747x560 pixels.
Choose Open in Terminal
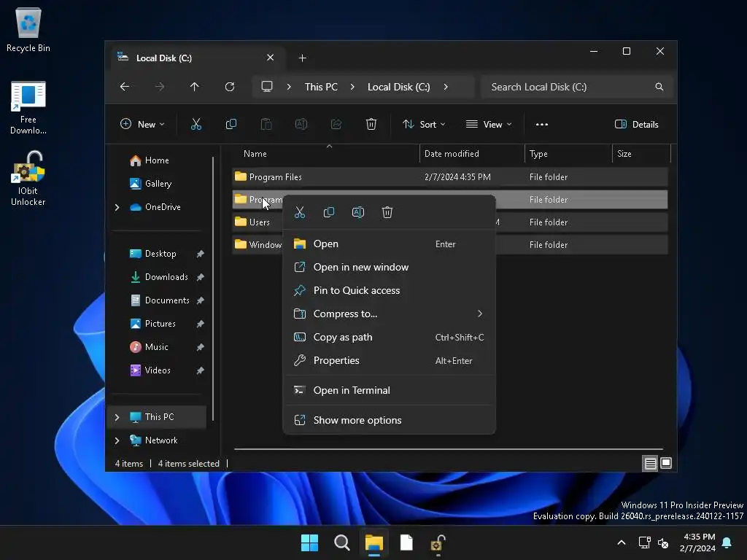pyautogui.click(x=390, y=391)
